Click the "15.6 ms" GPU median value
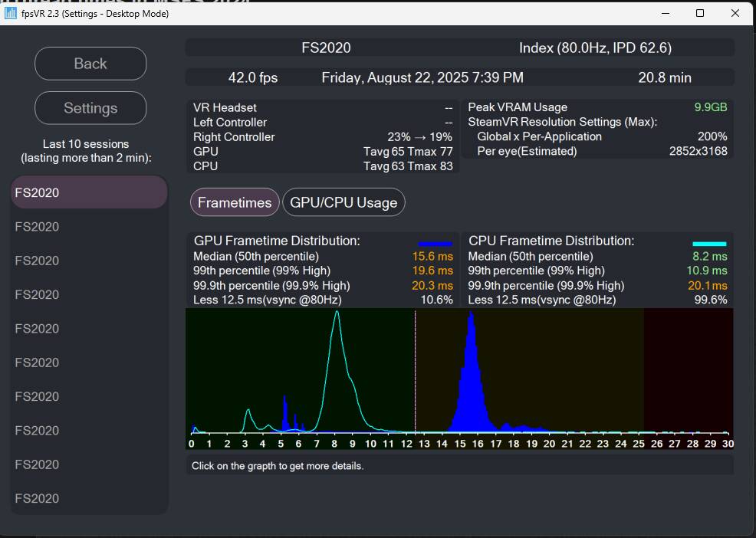Screen dimensions: 756x538 432,257
